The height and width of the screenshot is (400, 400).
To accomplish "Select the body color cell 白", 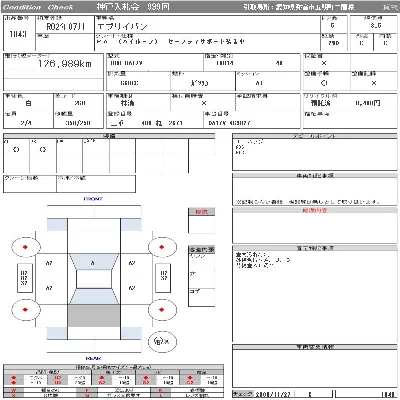I will pyautogui.click(x=28, y=103).
